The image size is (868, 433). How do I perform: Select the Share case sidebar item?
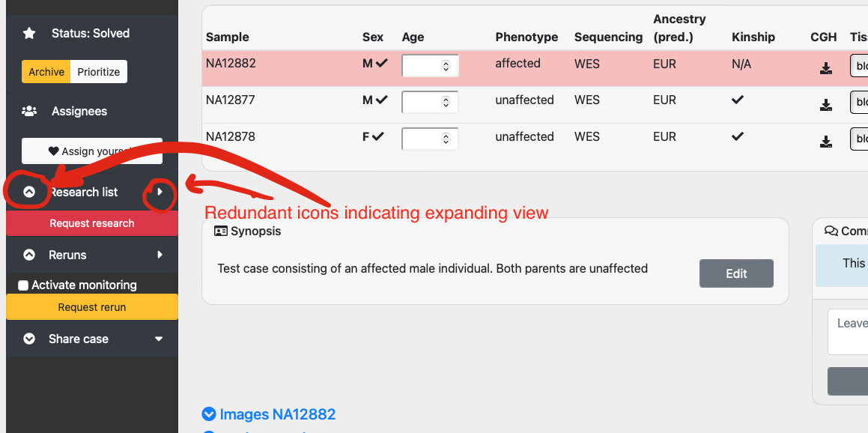(78, 339)
